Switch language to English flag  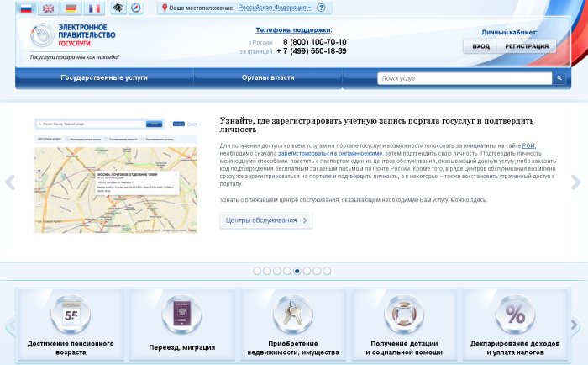point(48,8)
